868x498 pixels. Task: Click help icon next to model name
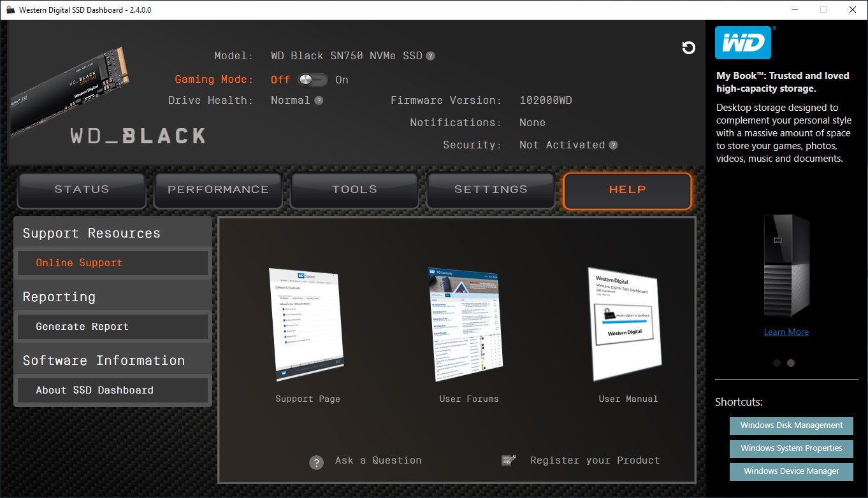(431, 56)
